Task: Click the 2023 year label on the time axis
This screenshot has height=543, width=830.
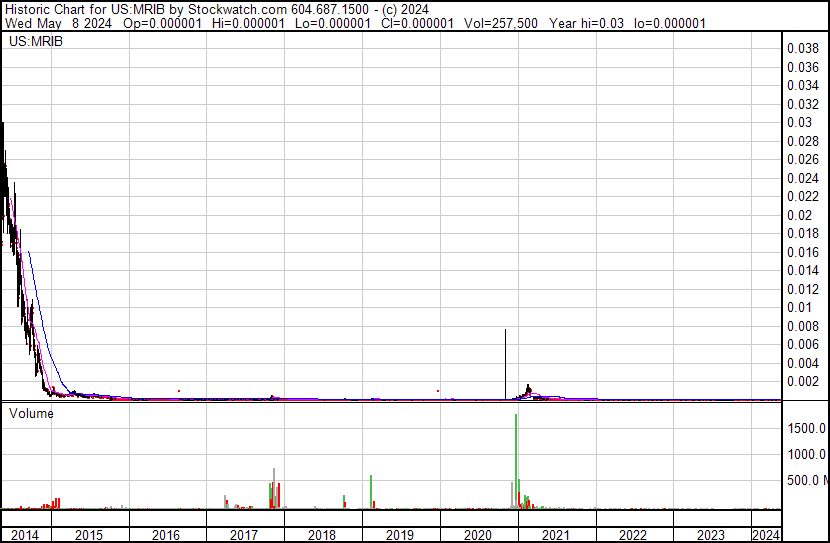Action: [710, 535]
